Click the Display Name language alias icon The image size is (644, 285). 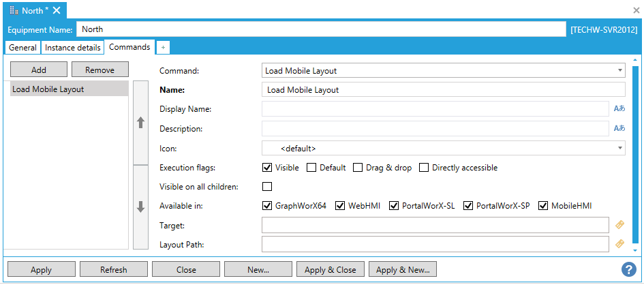619,108
